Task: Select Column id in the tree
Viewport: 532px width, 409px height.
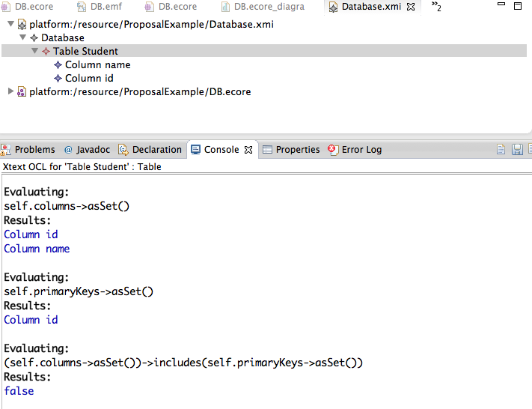Action: click(x=89, y=78)
